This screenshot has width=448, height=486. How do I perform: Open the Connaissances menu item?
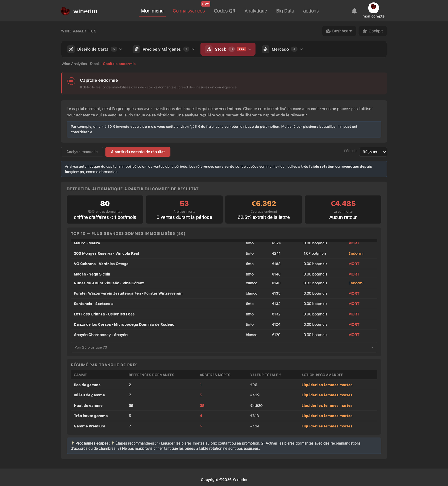[x=189, y=11]
